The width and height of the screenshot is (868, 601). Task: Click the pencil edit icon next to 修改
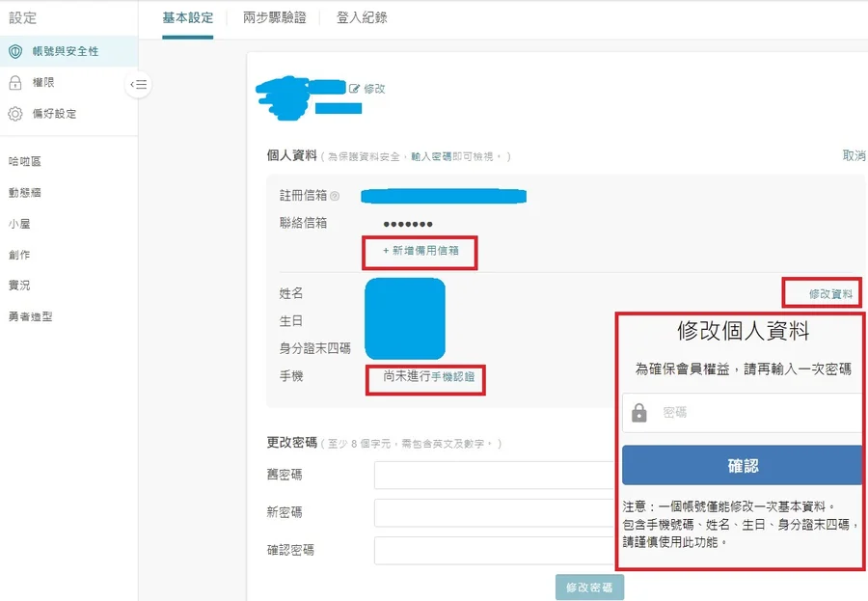[354, 88]
